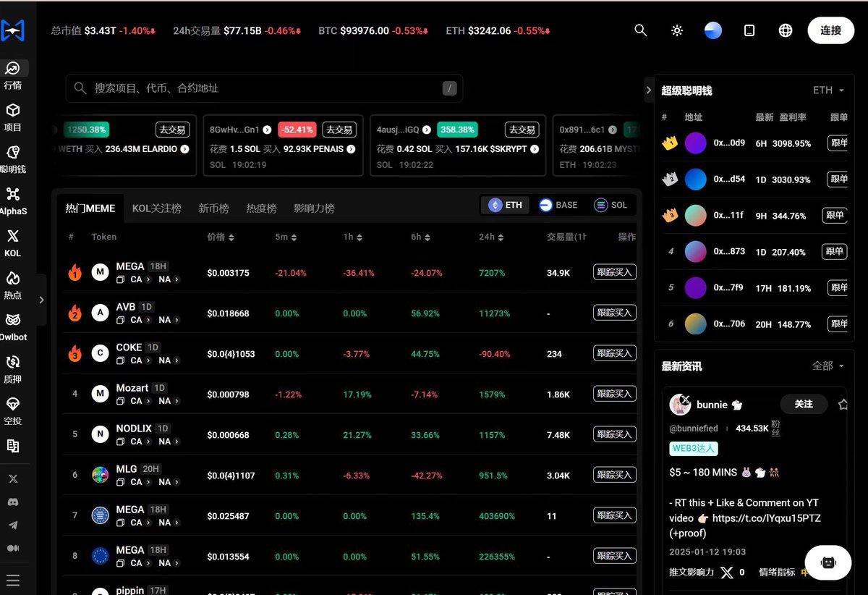Open the KOL sidebar icon
Image resolution: width=868 pixels, height=595 pixels.
13,236
